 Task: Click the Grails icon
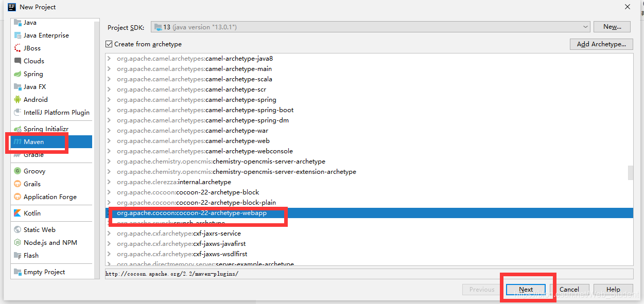click(18, 184)
